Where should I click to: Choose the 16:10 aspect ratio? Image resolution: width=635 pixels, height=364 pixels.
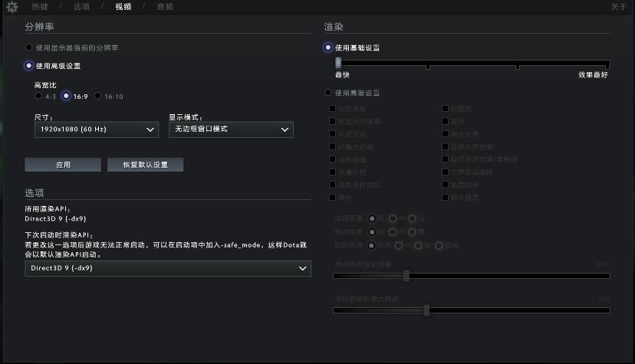click(x=97, y=96)
